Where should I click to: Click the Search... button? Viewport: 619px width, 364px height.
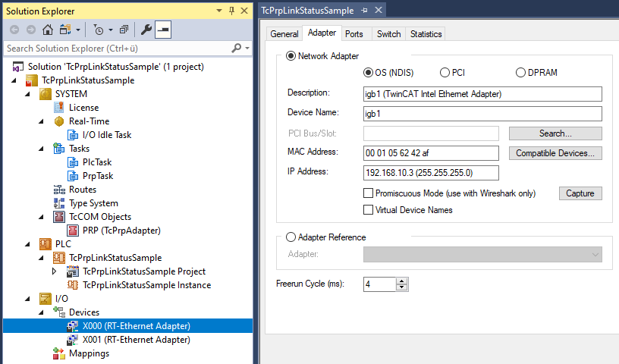555,133
